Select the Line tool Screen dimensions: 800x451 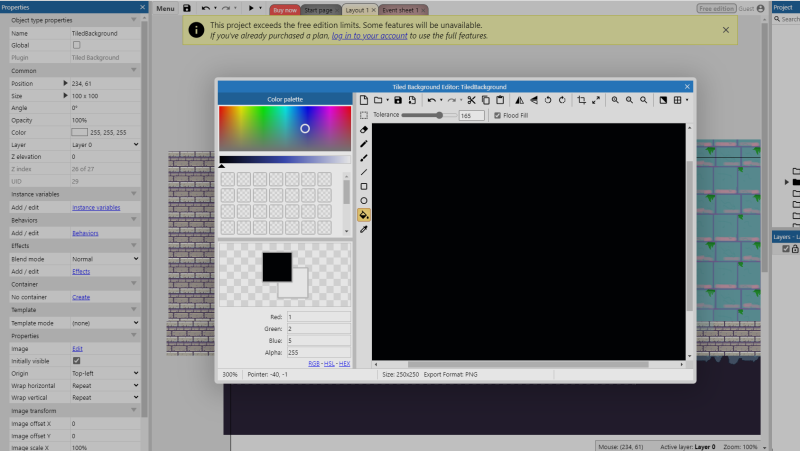(x=364, y=172)
